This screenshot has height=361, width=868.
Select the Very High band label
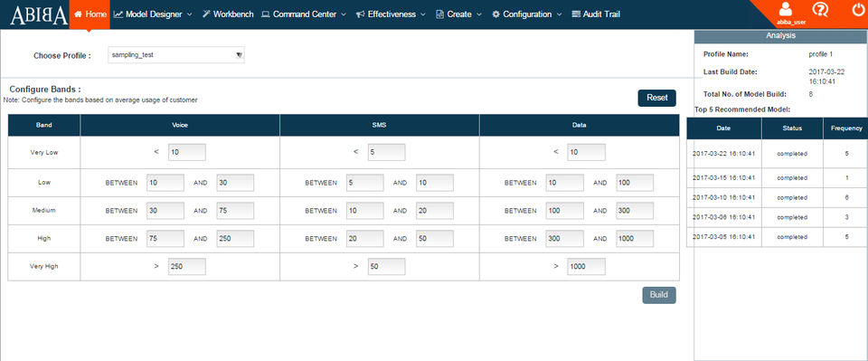click(x=44, y=266)
